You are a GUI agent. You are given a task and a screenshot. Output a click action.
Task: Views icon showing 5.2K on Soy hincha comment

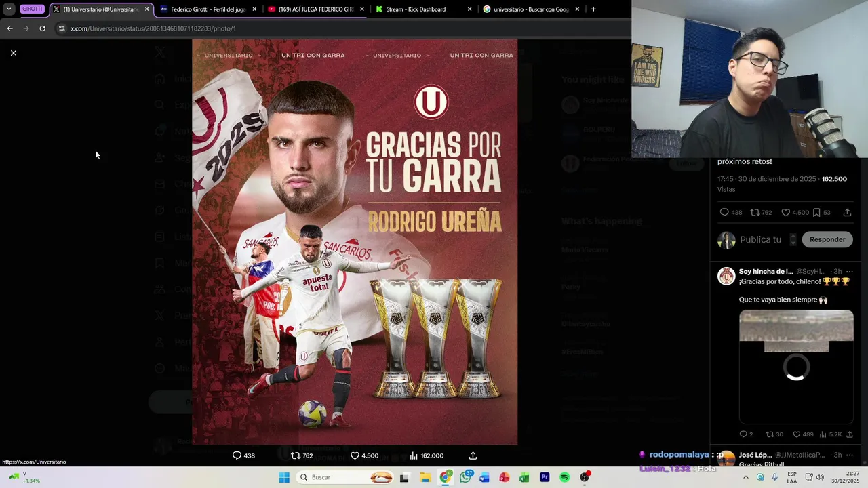(x=823, y=434)
